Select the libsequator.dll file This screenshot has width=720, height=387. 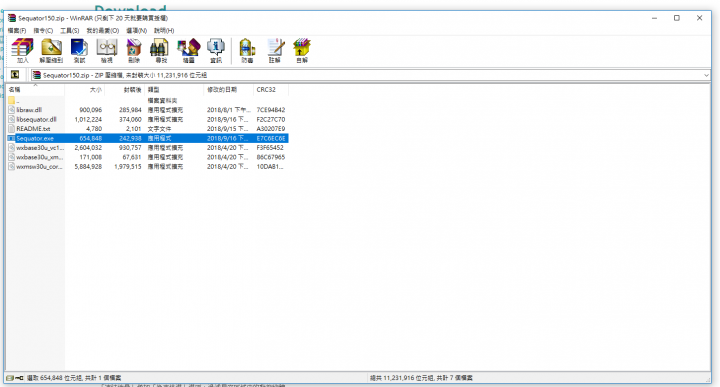point(36,119)
